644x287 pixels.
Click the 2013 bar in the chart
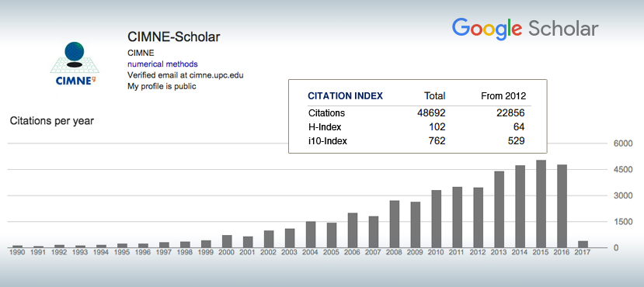[x=499, y=209]
